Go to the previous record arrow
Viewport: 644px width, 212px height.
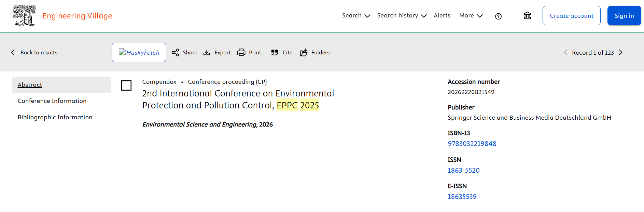pos(565,52)
